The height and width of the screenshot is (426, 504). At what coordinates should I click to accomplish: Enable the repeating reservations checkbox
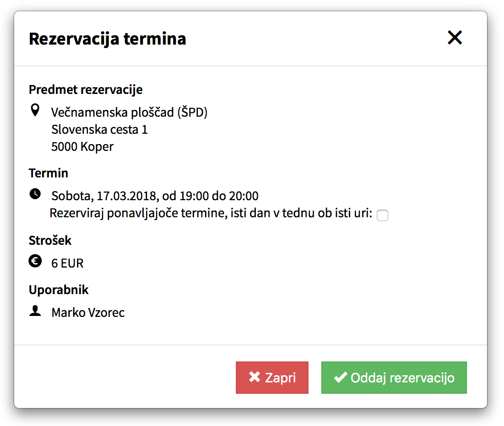pos(382,215)
